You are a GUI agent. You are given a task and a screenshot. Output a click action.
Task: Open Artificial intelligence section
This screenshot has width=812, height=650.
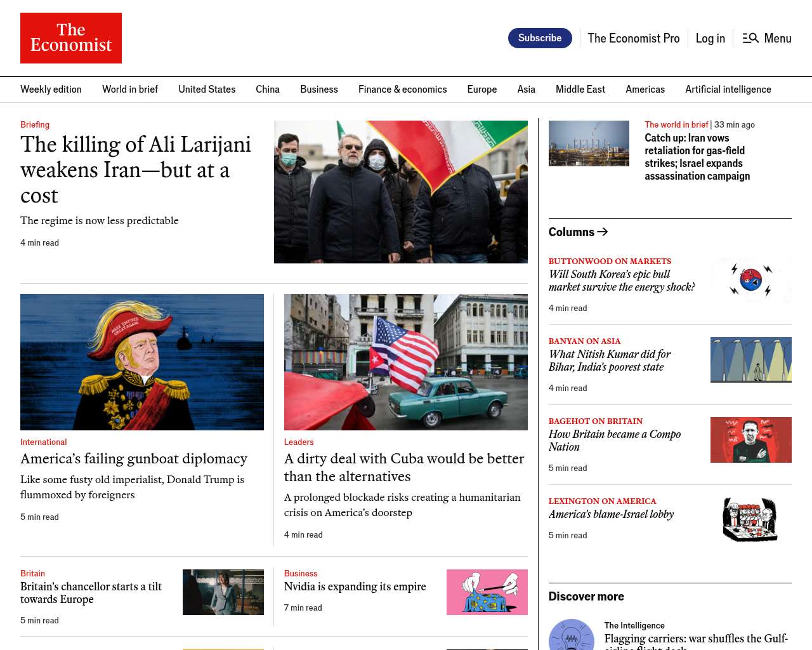pos(728,90)
